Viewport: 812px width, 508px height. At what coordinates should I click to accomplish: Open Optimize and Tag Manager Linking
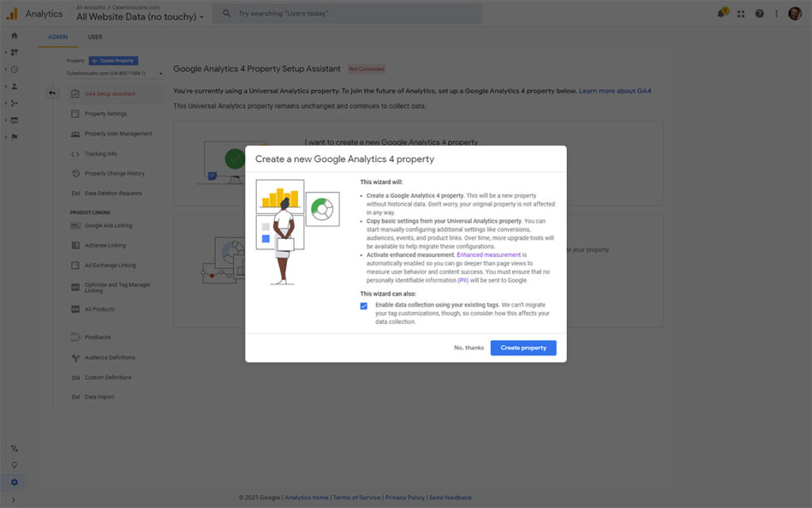117,287
